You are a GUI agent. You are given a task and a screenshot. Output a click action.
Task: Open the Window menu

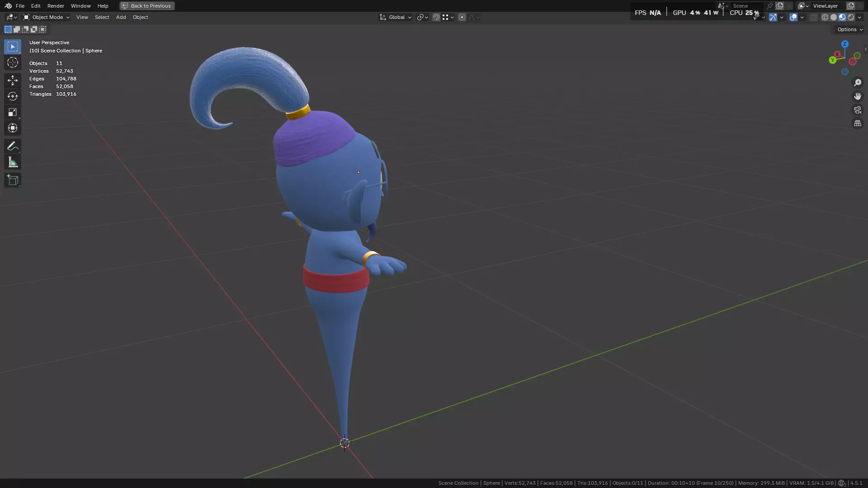(80, 6)
